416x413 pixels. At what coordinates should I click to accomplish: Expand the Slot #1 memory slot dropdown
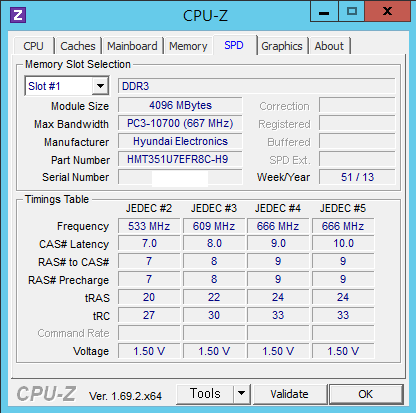point(100,86)
